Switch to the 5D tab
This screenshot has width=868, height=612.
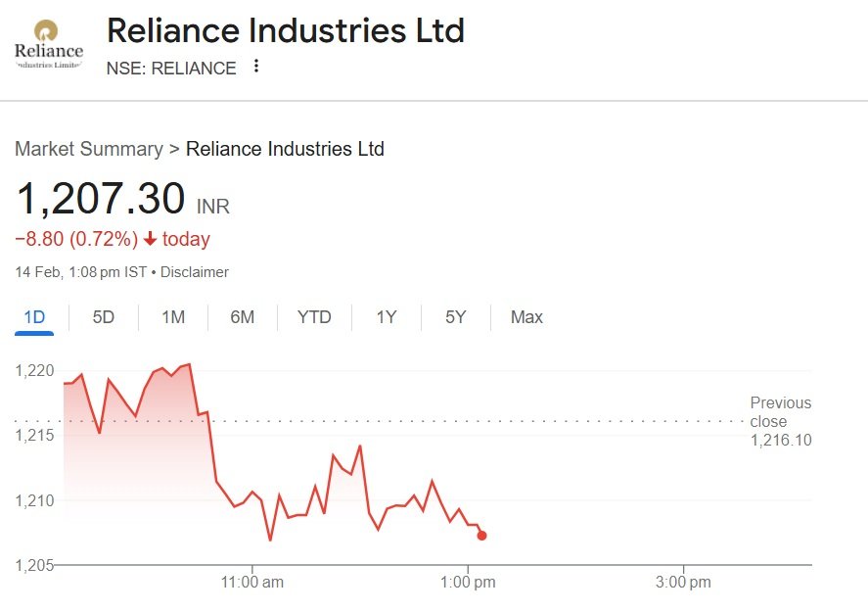pos(103,317)
